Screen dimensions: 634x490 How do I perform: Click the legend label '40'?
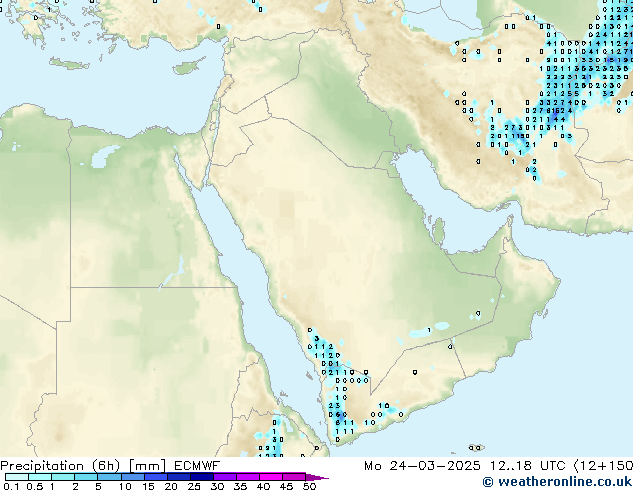[x=263, y=486]
